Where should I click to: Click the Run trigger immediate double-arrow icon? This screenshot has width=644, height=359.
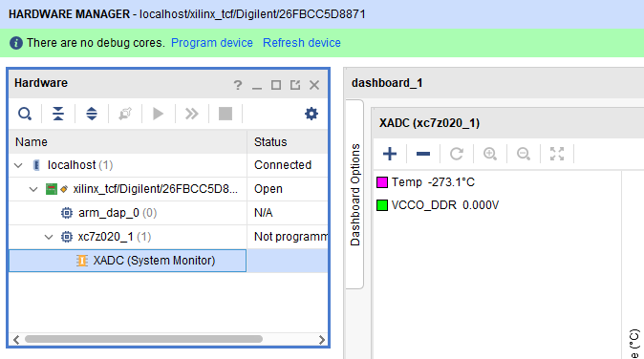click(191, 114)
